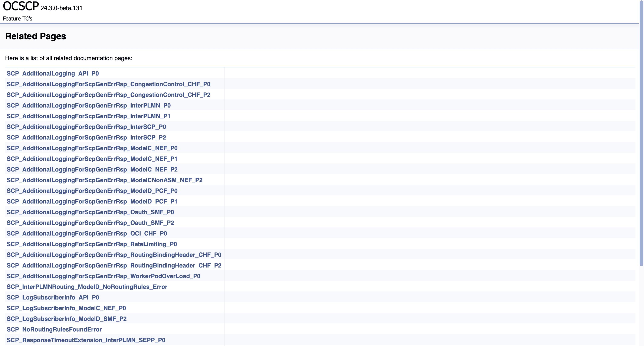Viewport: 644px width, 346px height.
Task: Open the RateLimiting_P0 logging link
Action: point(92,244)
